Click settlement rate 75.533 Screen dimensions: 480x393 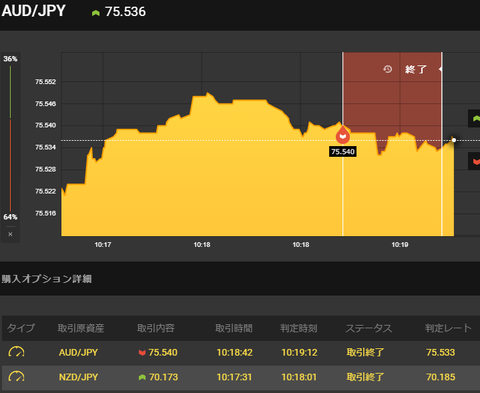click(440, 352)
